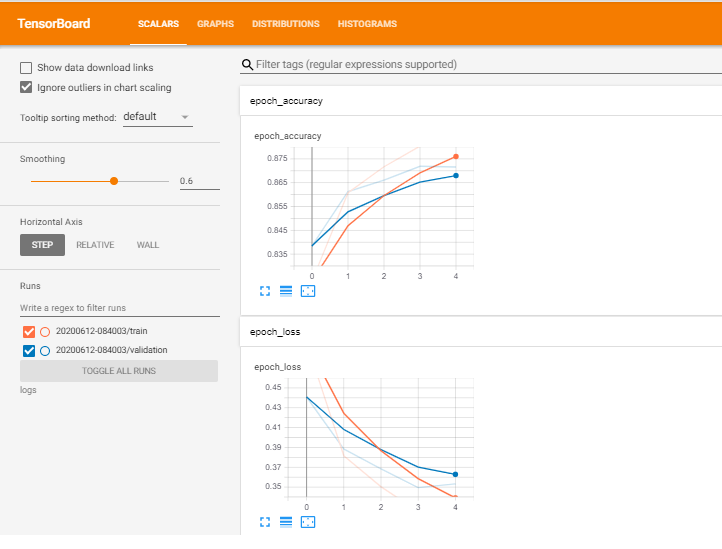Enable Show data download links checkbox
The height and width of the screenshot is (549, 722).
pyautogui.click(x=26, y=68)
